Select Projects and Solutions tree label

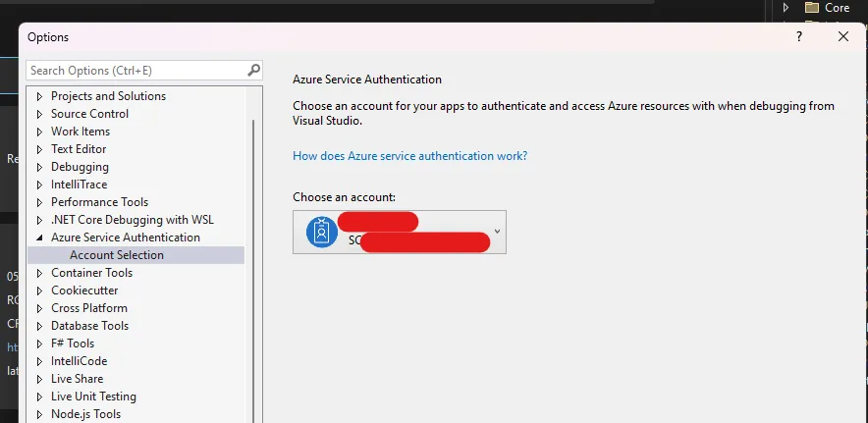pos(108,96)
